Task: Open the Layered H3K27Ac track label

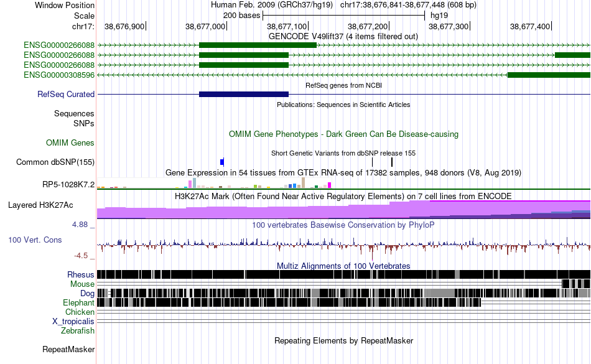Action: (x=40, y=205)
